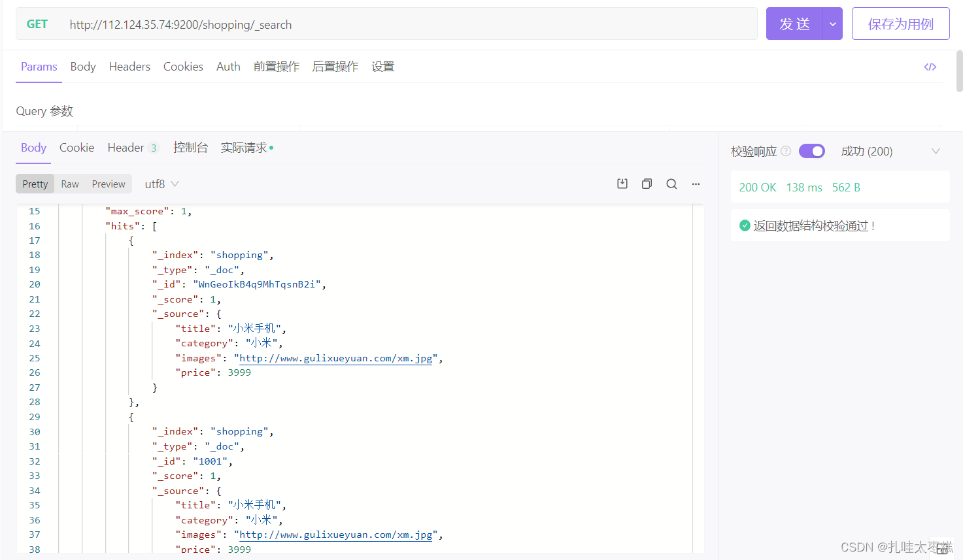Click line number 22 in gutter

(x=35, y=314)
